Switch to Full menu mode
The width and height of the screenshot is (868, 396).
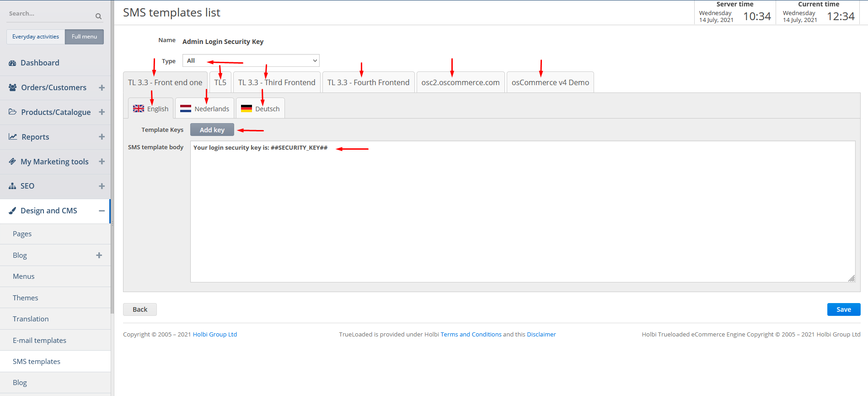[x=84, y=37]
